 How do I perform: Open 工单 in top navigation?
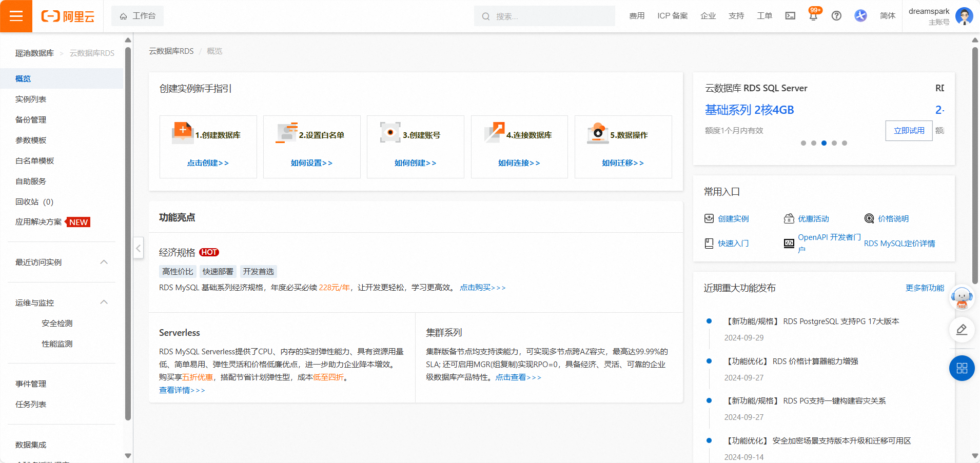(x=765, y=16)
